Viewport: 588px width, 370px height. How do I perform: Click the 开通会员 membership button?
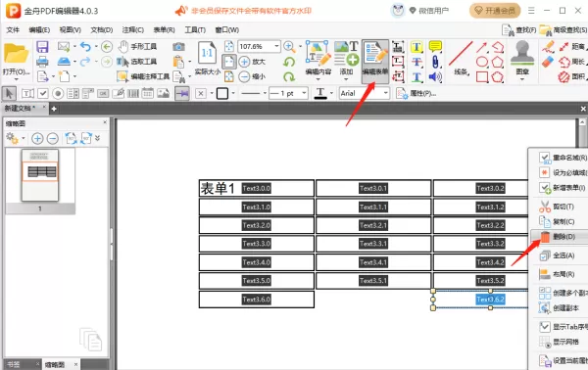(495, 11)
